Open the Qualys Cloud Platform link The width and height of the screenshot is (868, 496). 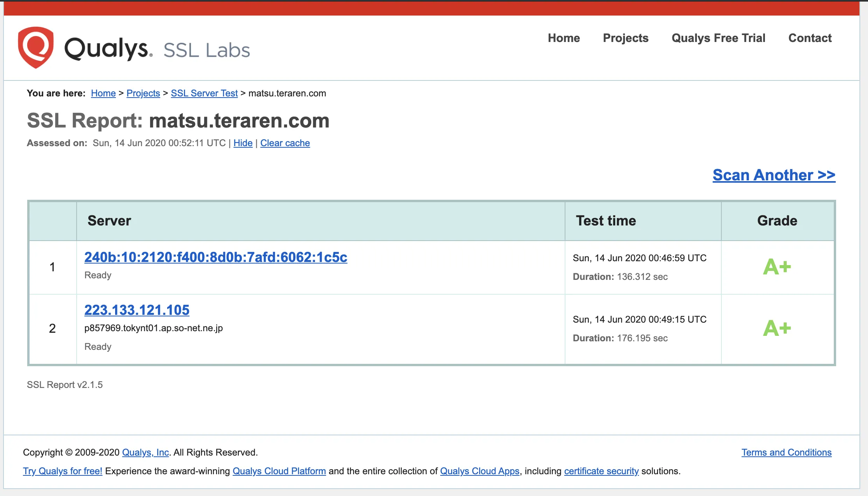coord(279,471)
